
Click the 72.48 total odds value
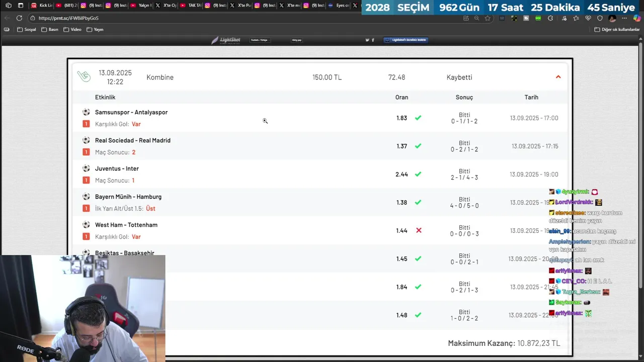[x=396, y=77]
